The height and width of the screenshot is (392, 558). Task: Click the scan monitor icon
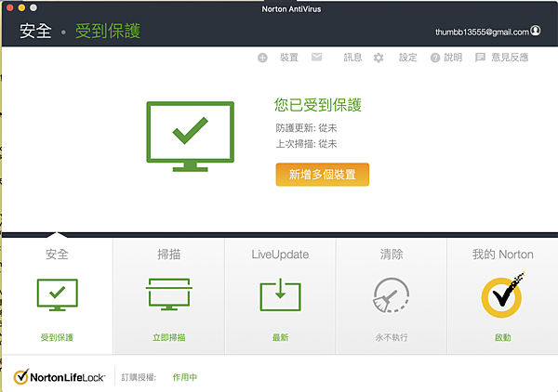(x=169, y=294)
